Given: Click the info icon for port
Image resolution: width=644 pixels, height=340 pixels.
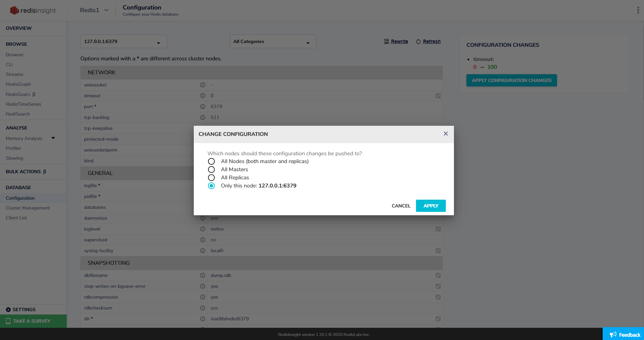Looking at the screenshot, I should 203,106.
